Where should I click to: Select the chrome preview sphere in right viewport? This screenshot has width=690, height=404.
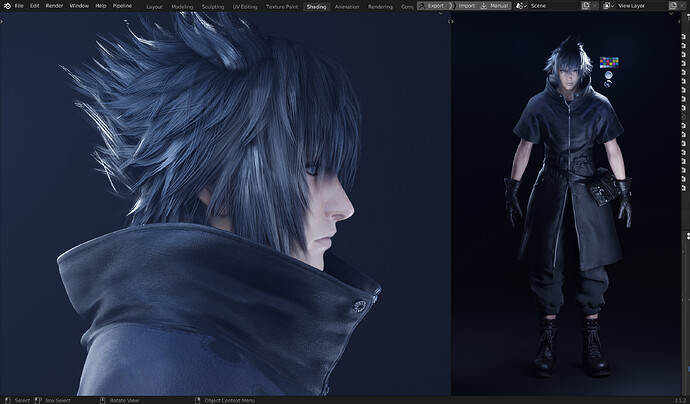coord(608,83)
